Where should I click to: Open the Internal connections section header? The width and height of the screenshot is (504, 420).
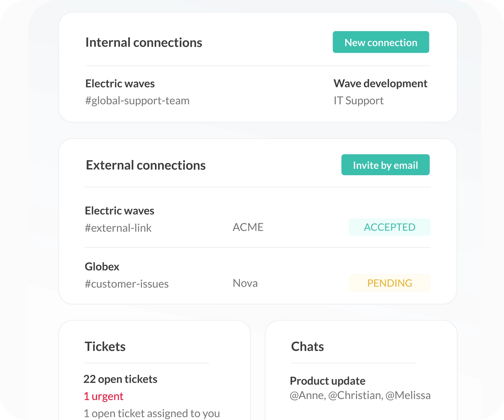click(x=144, y=42)
